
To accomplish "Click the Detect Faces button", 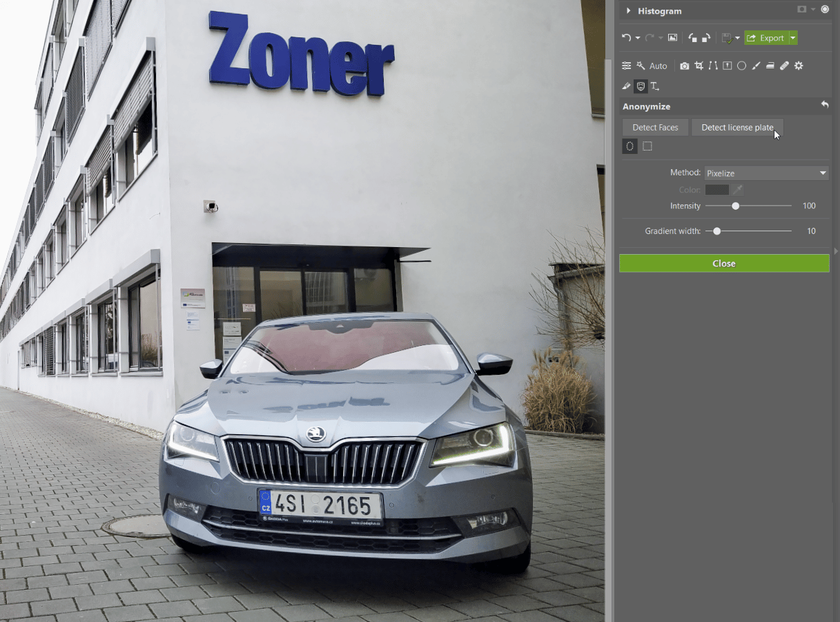I will pos(655,128).
